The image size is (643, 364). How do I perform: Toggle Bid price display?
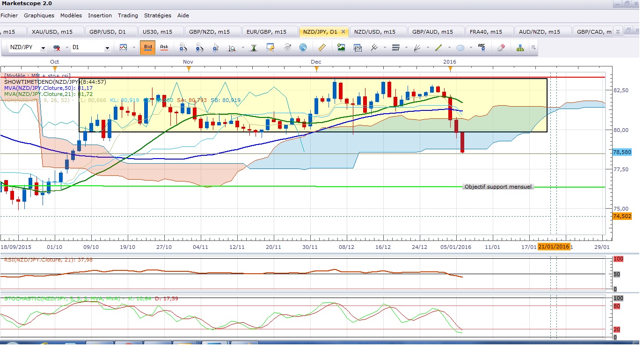(148, 48)
